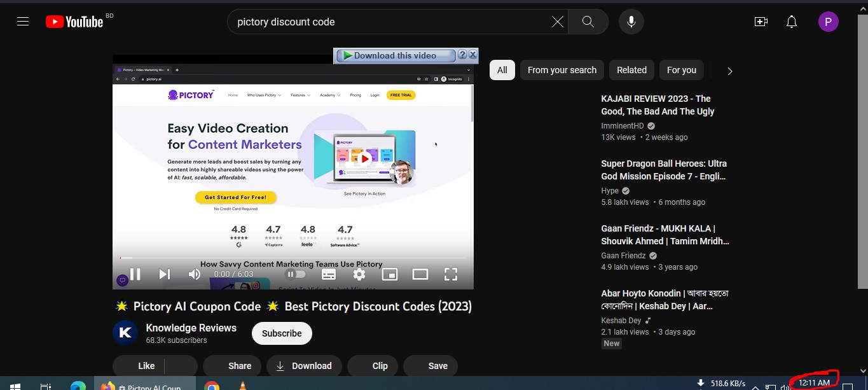
Task: Select the All filter chip
Action: pyautogui.click(x=502, y=70)
